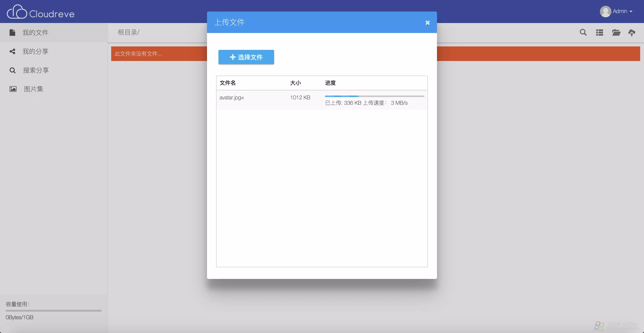Remove avatar.jpg from upload queue

[242, 98]
